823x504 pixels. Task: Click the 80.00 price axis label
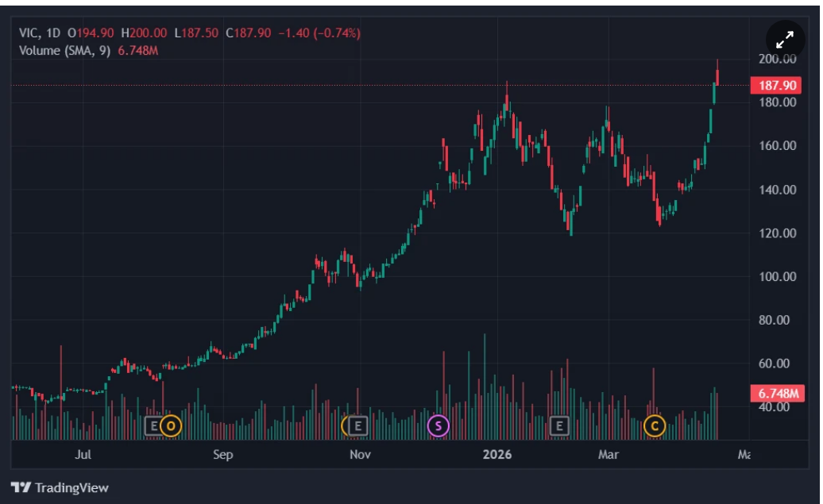775,321
